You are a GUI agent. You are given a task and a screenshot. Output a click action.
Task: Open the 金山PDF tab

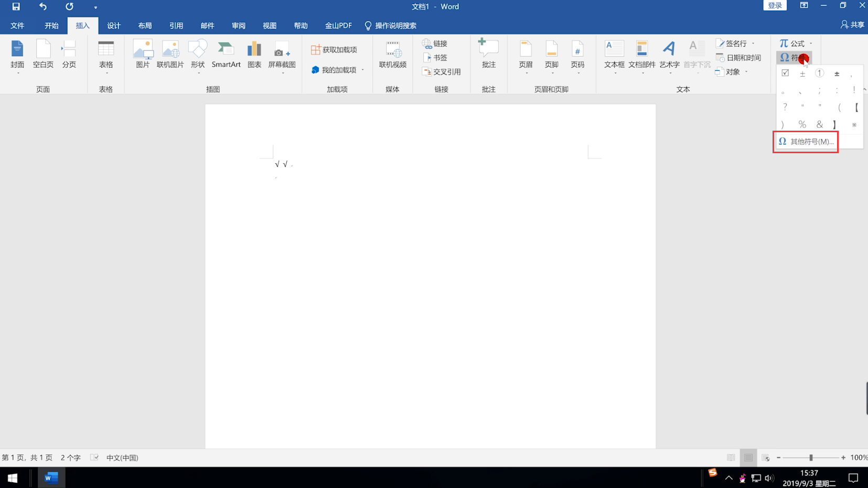[x=338, y=26]
